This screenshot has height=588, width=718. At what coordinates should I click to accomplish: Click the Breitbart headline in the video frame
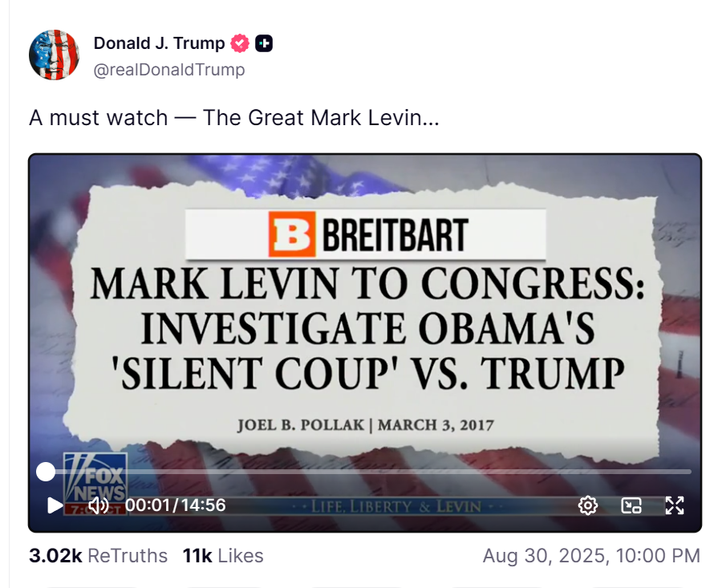point(367,328)
